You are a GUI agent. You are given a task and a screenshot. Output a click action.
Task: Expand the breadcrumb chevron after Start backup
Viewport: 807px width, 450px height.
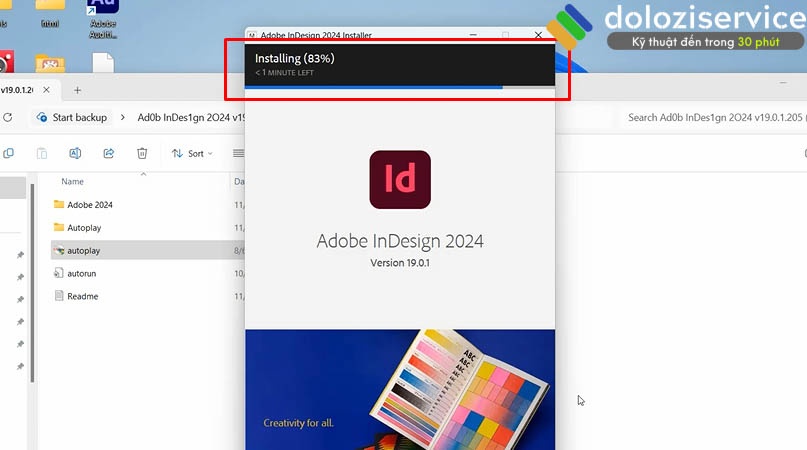123,117
